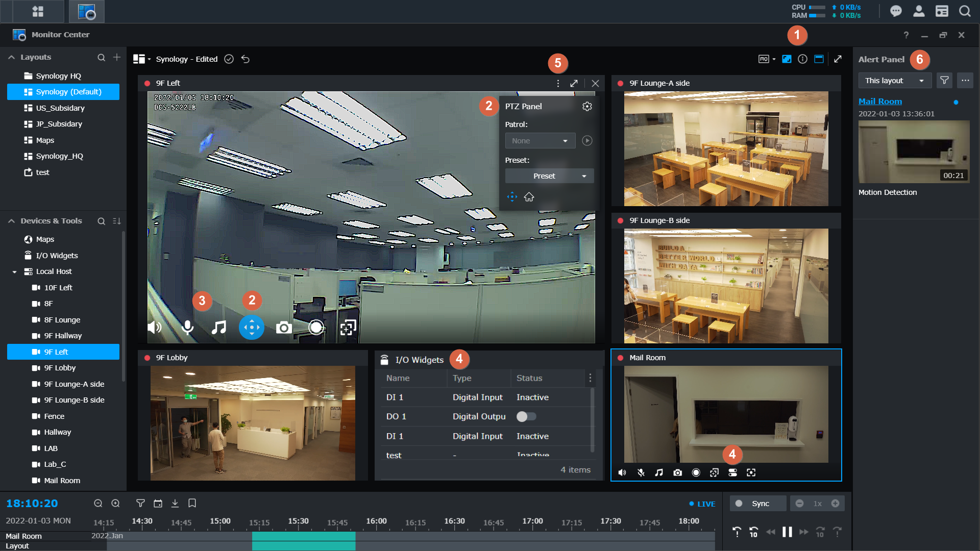Open the 'This layout' dropdown in Alert Panel
The height and width of the screenshot is (551, 980).
point(894,80)
